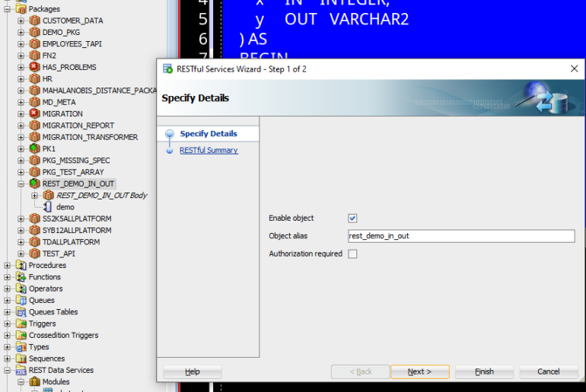The width and height of the screenshot is (586, 392).
Task: Collapse the REST Data Services node
Action: point(8,371)
